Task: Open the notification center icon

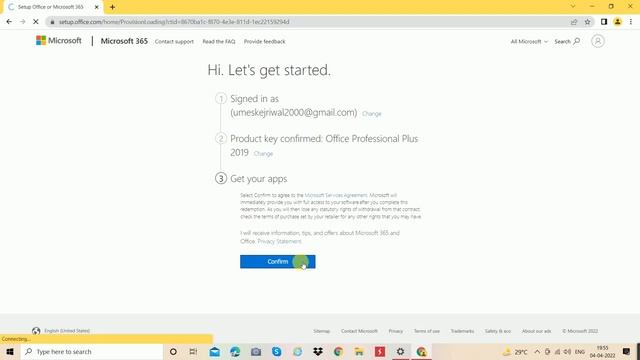Action: click(626, 351)
